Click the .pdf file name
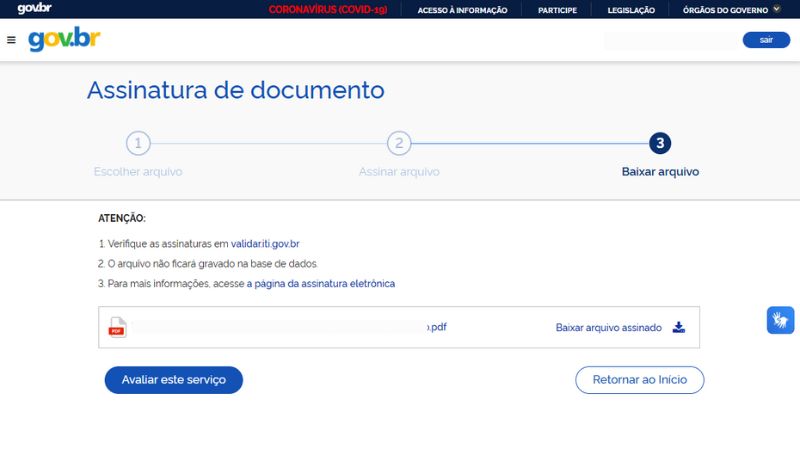The image size is (800, 450). click(x=437, y=327)
